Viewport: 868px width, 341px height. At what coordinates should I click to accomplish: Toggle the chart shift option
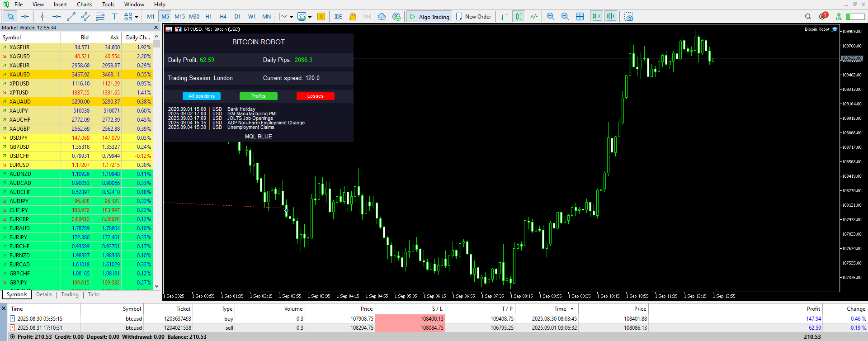tap(611, 17)
